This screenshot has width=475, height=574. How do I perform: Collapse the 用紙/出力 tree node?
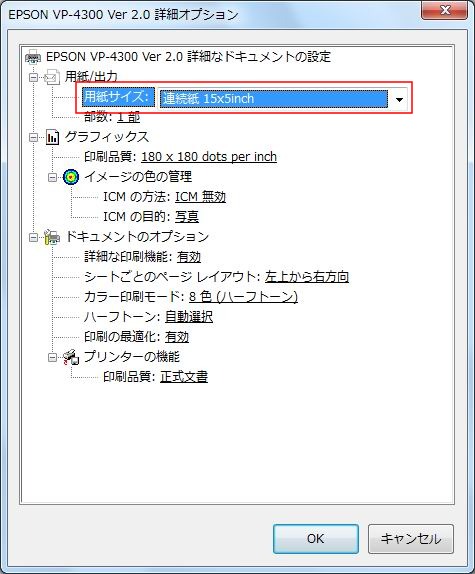click(x=34, y=77)
